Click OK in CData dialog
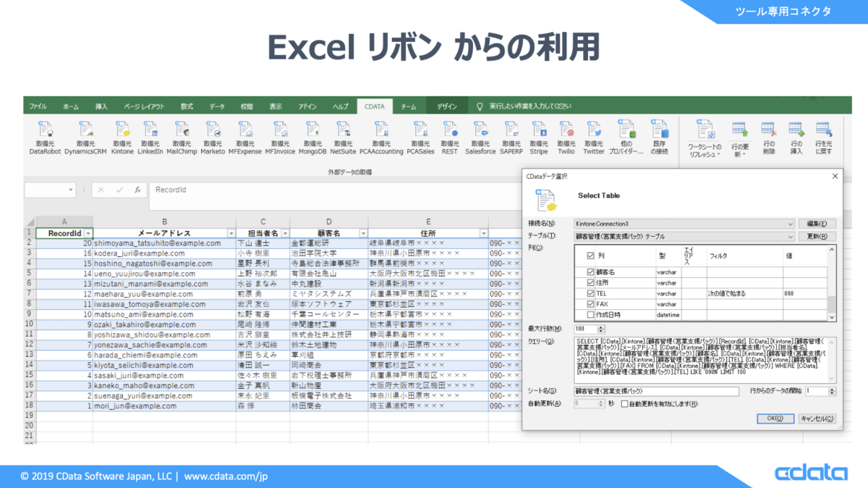This screenshot has height=488, width=868. click(775, 418)
